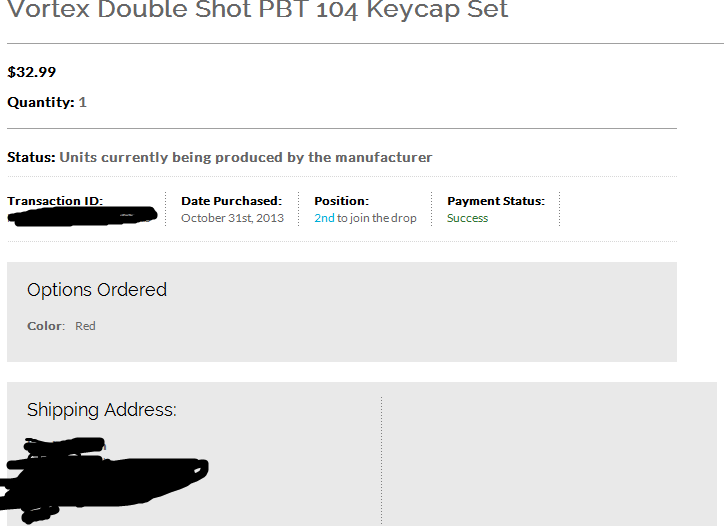Click the October 31st, 2013 date
Screen dimensions: 724x526
point(232,218)
